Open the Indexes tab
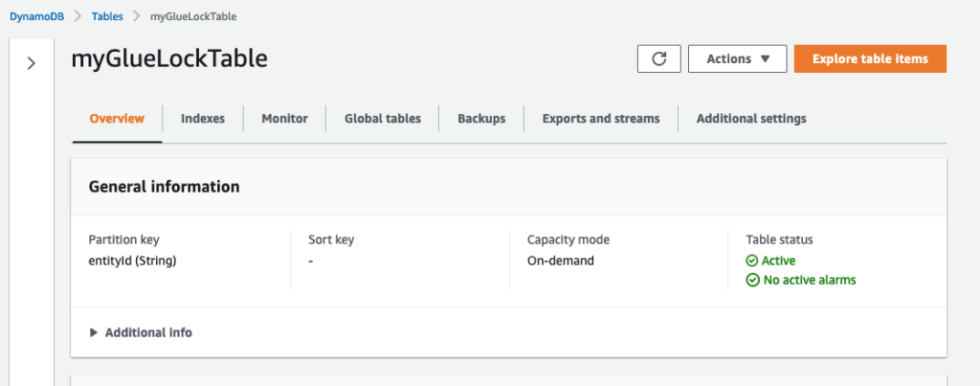Image resolution: width=980 pixels, height=386 pixels. point(203,118)
